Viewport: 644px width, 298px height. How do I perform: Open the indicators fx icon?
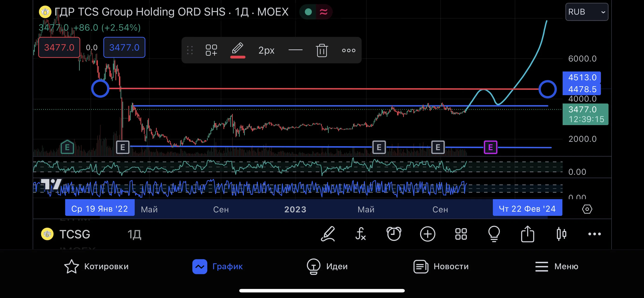pyautogui.click(x=360, y=234)
